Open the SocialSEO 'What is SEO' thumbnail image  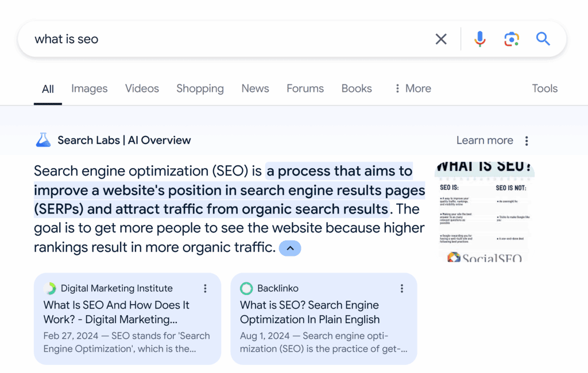point(485,212)
